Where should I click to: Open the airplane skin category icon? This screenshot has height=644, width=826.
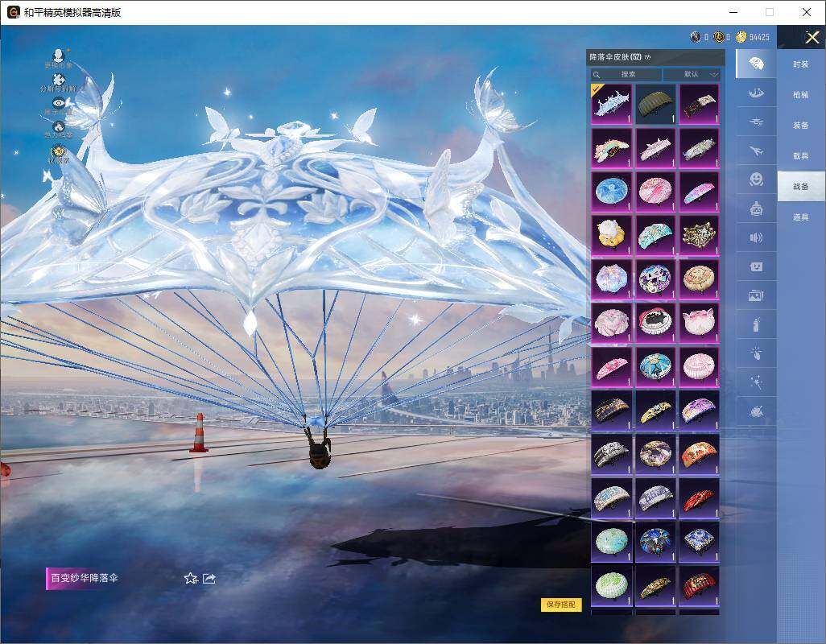click(755, 151)
